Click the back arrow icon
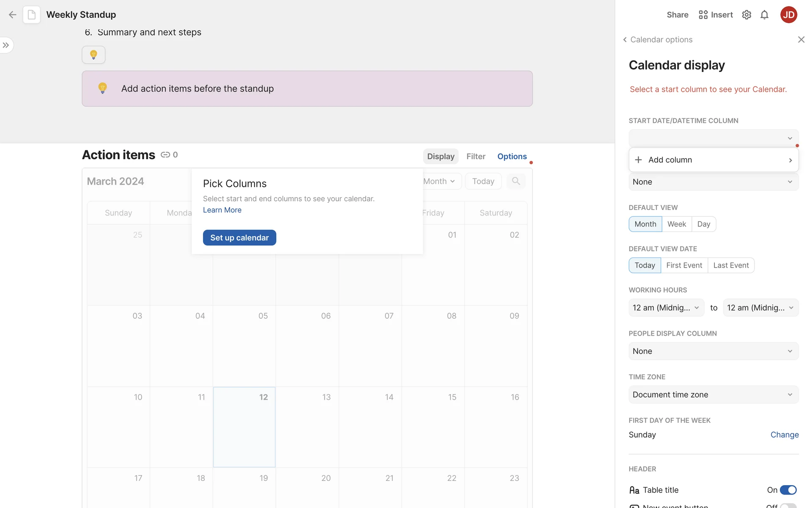The height and width of the screenshot is (508, 812). (x=12, y=15)
